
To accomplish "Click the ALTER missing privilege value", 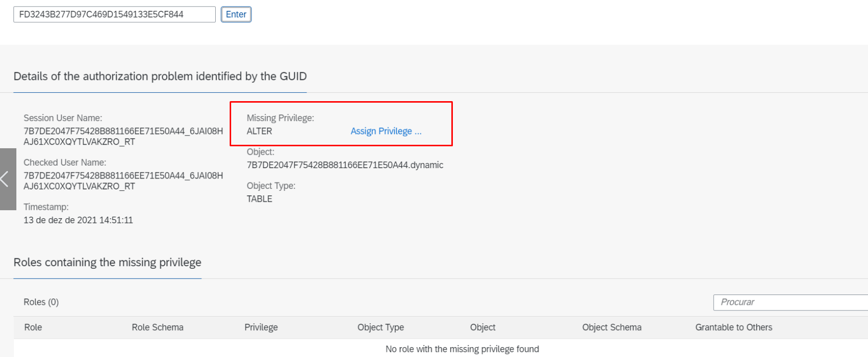I will (x=259, y=131).
